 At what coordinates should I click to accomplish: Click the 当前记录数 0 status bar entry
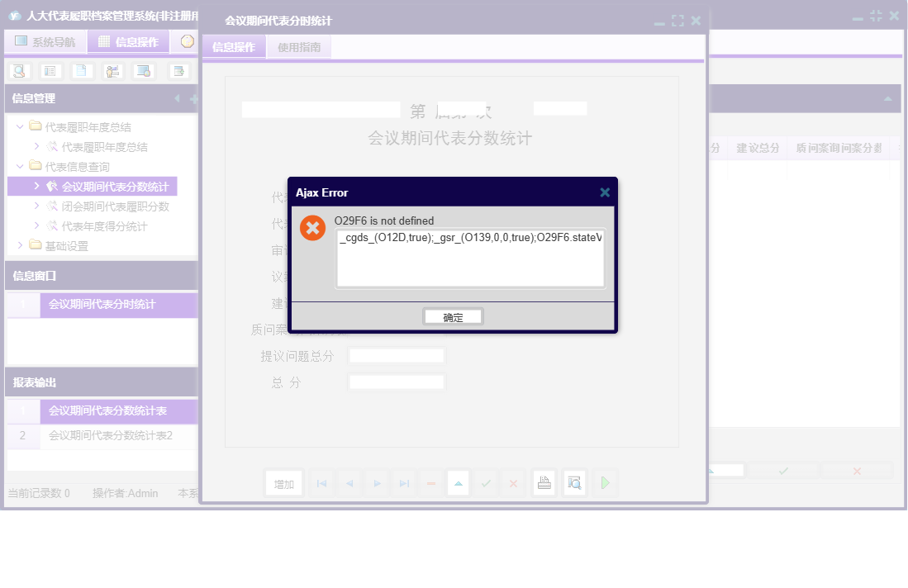click(39, 493)
